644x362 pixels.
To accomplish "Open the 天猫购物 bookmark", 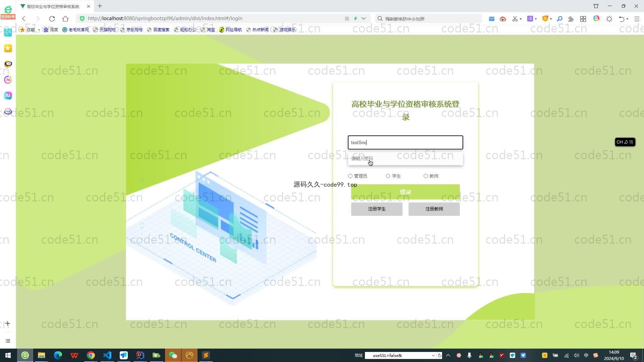I will coord(104,29).
